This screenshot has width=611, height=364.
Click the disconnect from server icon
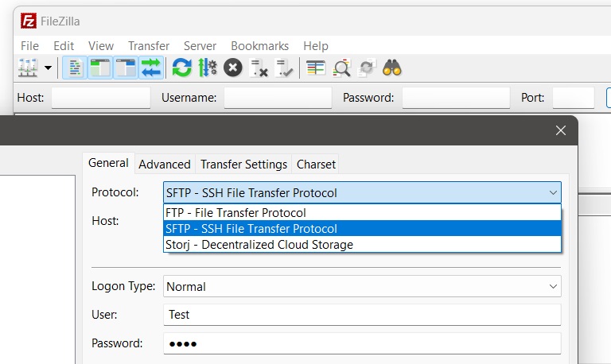[x=259, y=68]
